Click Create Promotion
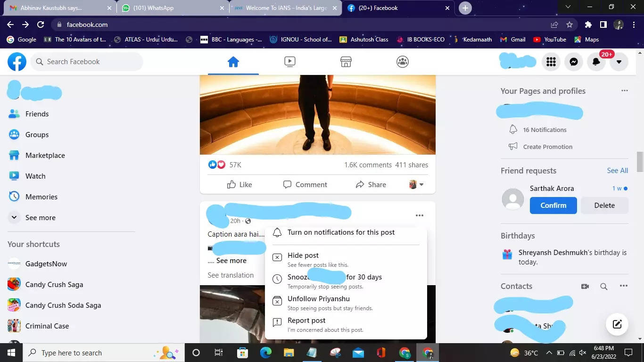The image size is (644, 362). point(547,147)
